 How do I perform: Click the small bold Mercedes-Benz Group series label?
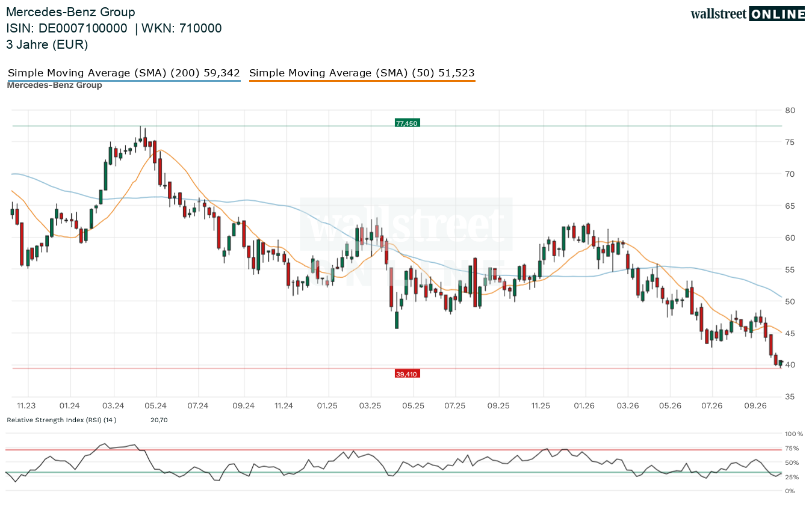(x=54, y=85)
